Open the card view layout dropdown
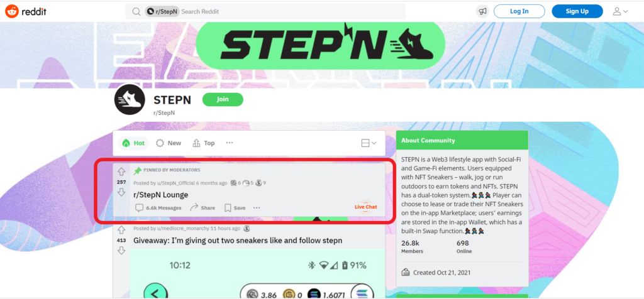The width and height of the screenshot is (644, 299). click(369, 143)
